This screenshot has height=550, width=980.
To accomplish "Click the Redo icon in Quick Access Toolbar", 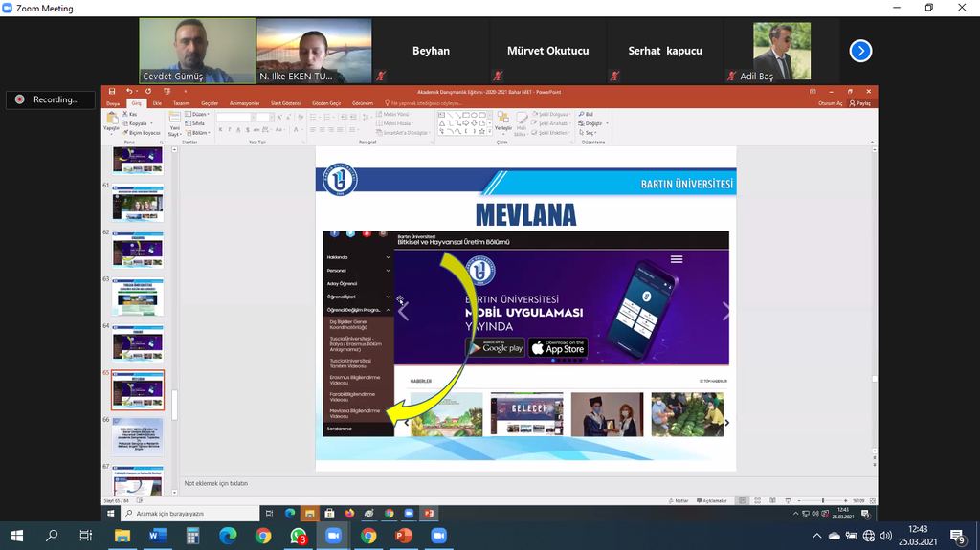I will pos(148,91).
